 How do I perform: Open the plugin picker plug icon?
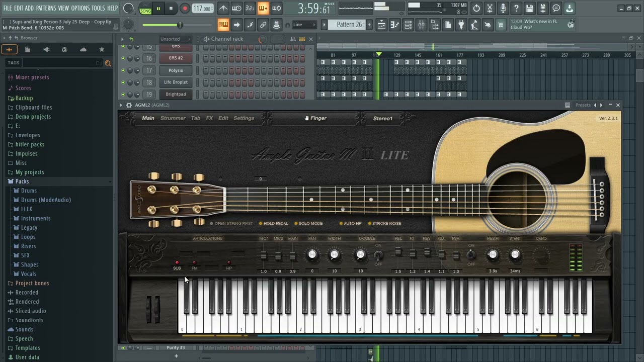click(461, 25)
